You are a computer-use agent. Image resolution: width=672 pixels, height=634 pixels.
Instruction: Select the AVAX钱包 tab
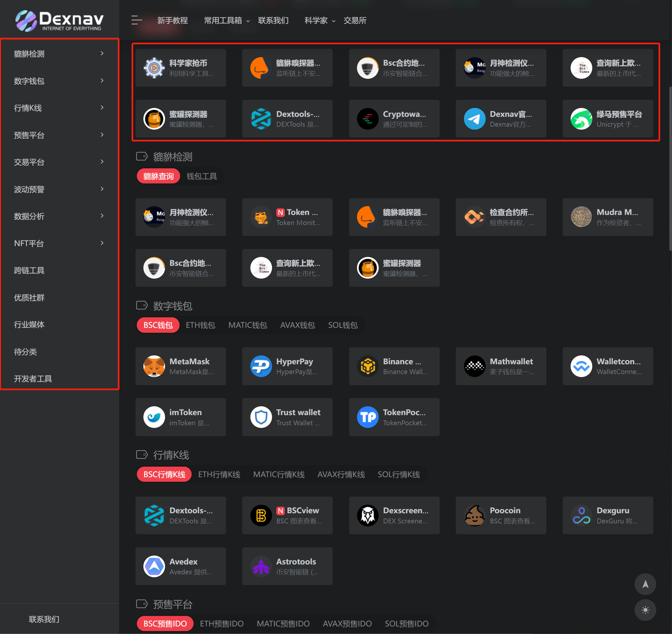point(298,325)
